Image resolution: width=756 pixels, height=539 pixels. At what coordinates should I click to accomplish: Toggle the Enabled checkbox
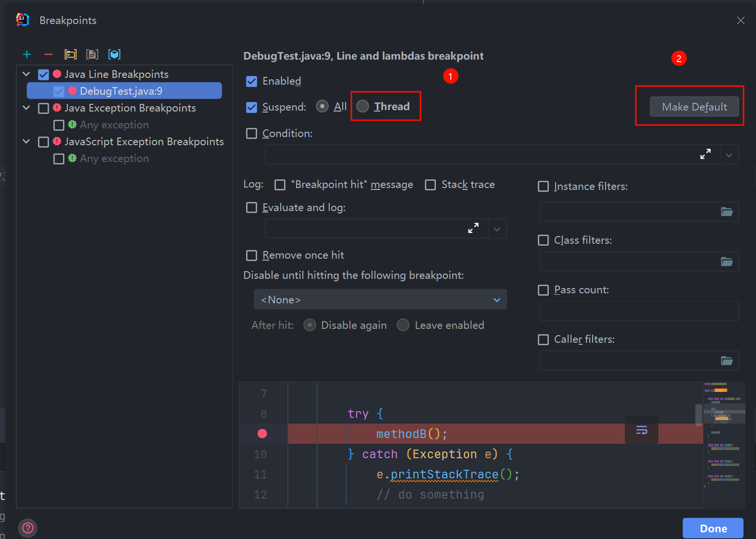coord(251,81)
